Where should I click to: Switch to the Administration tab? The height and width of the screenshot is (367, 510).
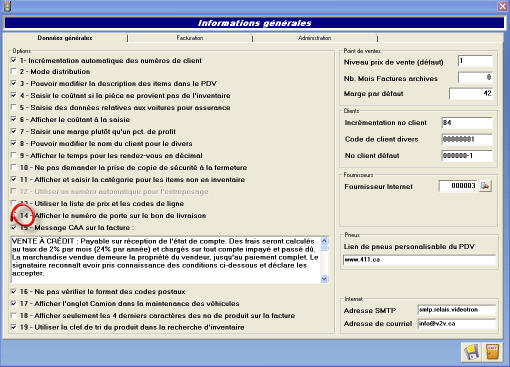(x=315, y=38)
